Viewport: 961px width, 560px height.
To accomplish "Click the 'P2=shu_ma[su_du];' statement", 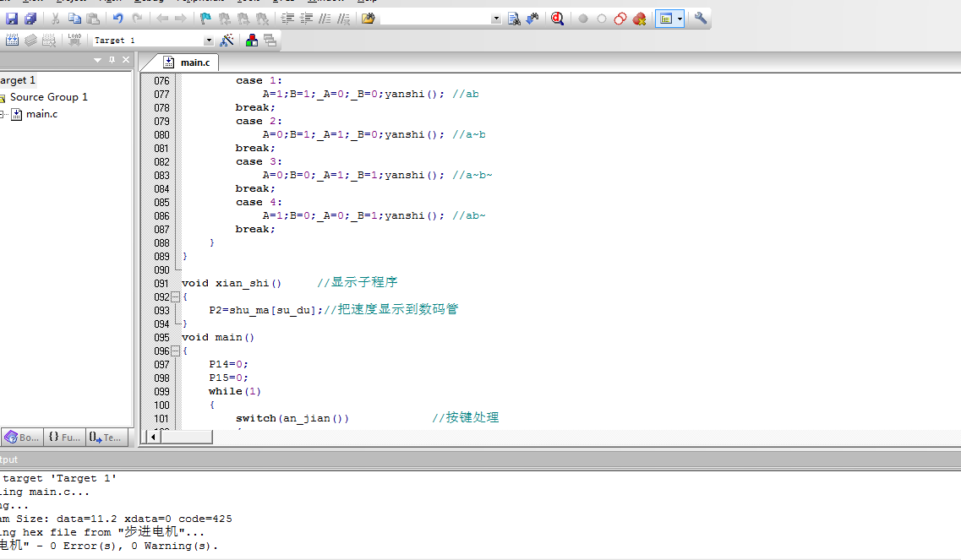I will pos(266,310).
